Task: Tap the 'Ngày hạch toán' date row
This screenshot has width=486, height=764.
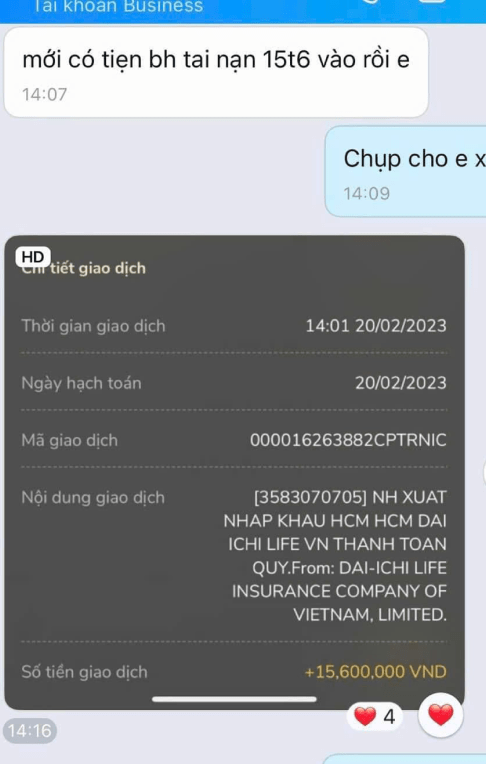Action: pyautogui.click(x=234, y=383)
